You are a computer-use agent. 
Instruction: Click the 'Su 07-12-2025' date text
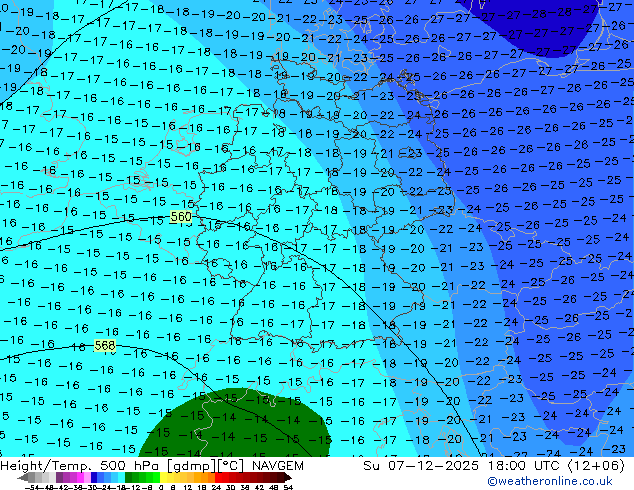coord(421,466)
